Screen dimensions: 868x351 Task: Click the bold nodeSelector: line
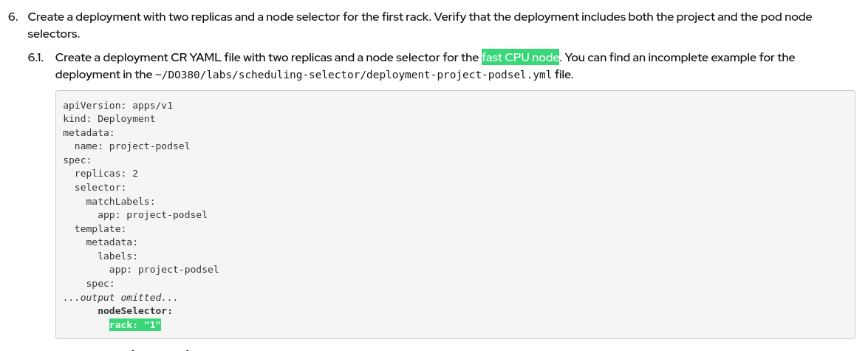point(135,311)
